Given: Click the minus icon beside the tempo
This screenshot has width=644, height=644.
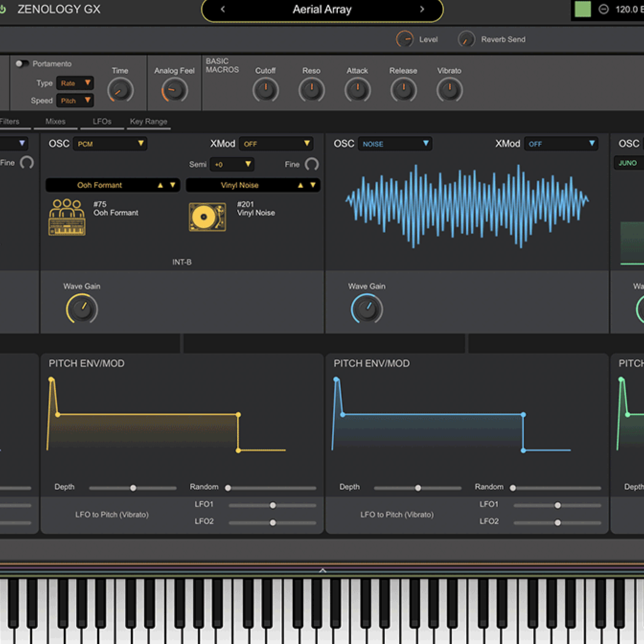Looking at the screenshot, I should point(604,9).
